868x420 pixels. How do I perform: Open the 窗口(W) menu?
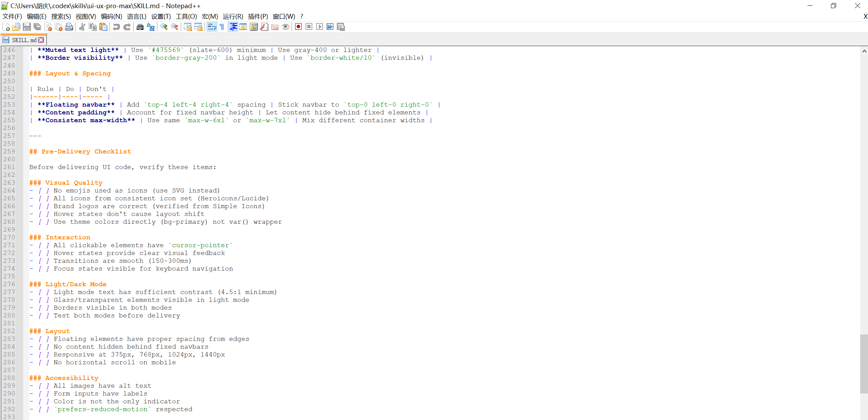(x=284, y=16)
